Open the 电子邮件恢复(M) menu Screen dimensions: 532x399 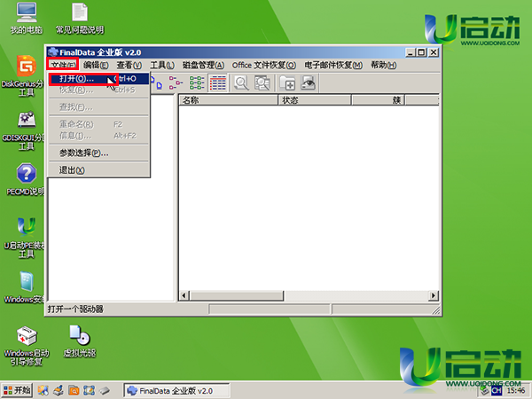[333, 65]
